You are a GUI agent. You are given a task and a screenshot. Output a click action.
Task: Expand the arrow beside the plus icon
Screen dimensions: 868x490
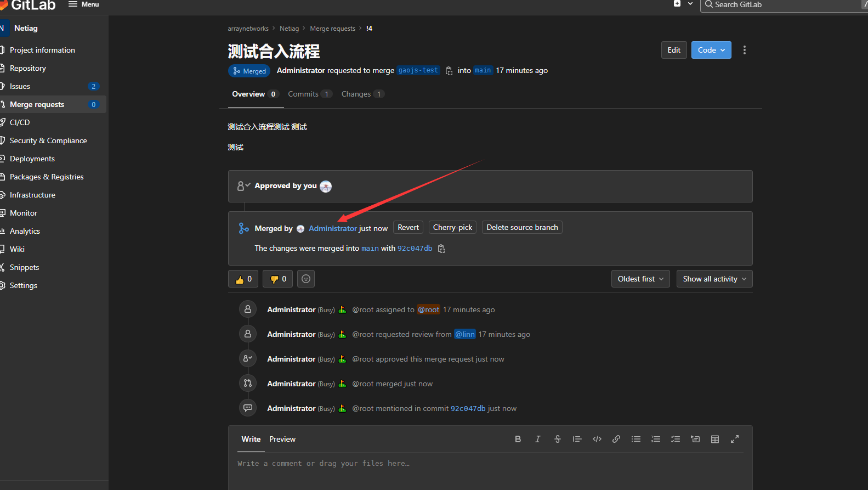(690, 4)
